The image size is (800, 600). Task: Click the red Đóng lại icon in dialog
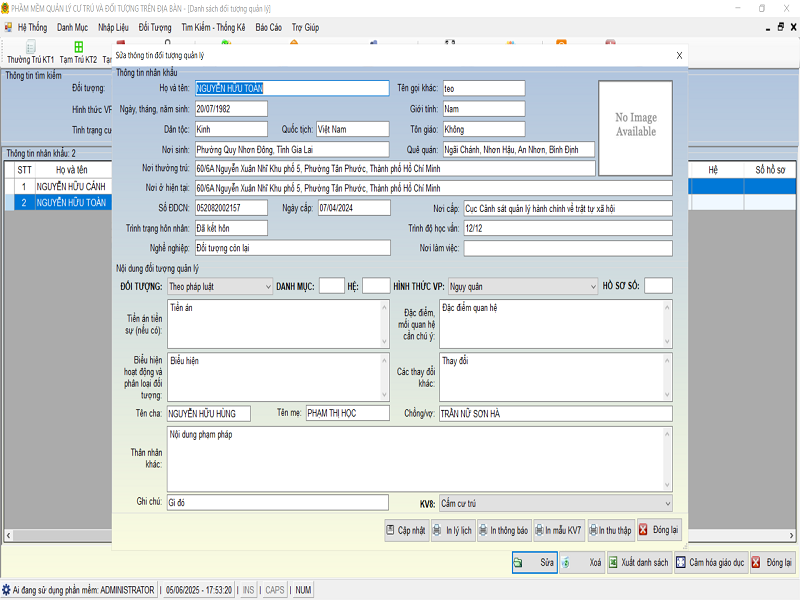click(x=643, y=530)
